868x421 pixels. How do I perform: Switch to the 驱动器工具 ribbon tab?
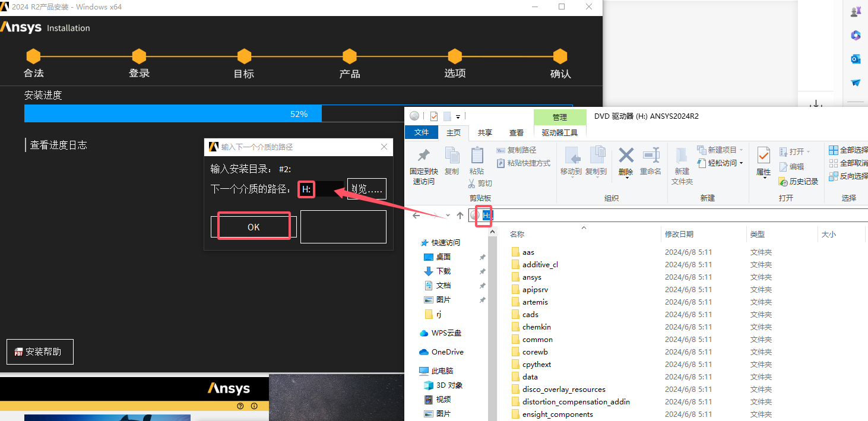pos(560,132)
